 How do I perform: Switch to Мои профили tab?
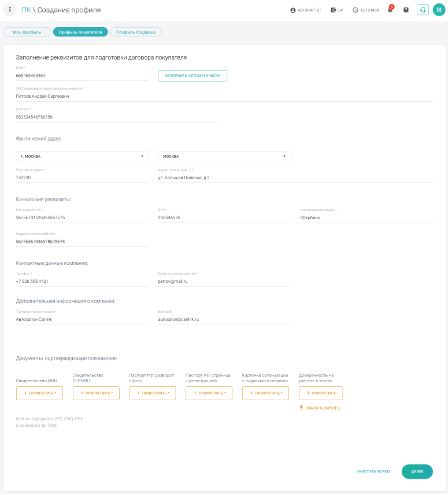coord(27,32)
